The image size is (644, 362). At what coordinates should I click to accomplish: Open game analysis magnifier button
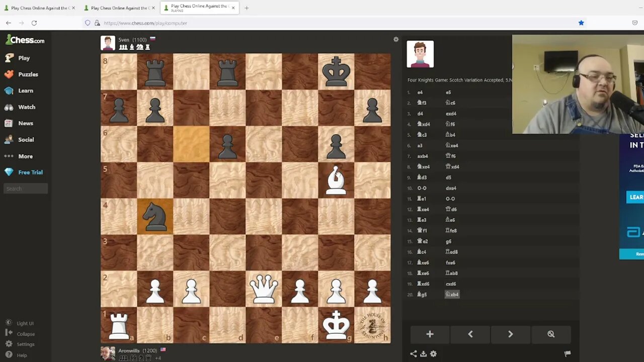tap(551, 334)
